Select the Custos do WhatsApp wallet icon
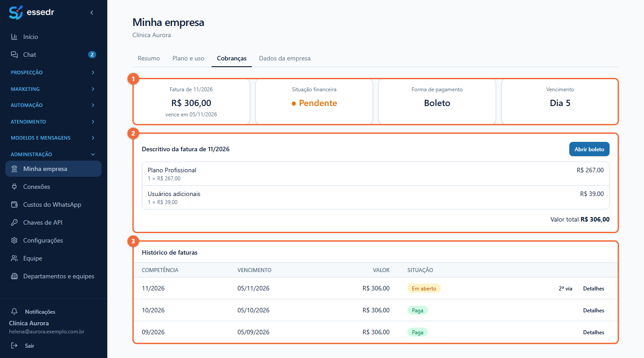This screenshot has width=644, height=358. [x=14, y=205]
